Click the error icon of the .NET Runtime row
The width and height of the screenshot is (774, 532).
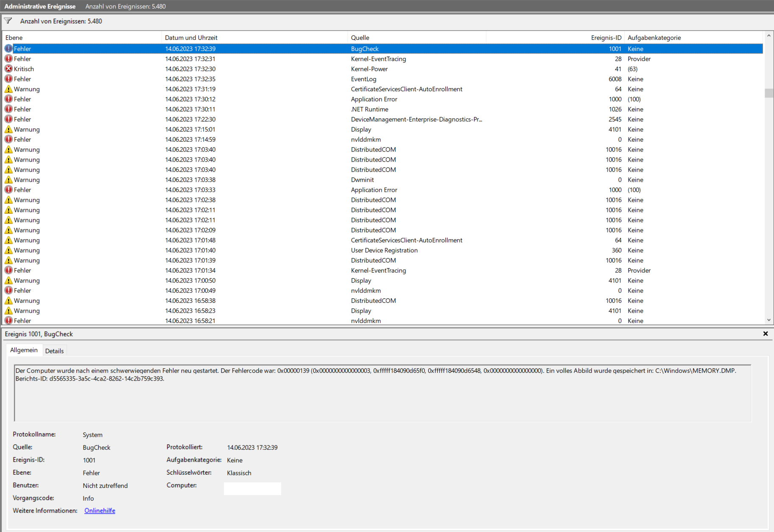(8, 109)
